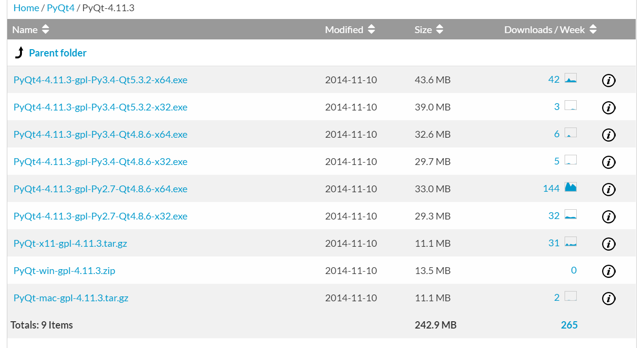644x348 pixels.
Task: Go to Home in the breadcrumb
Action: [x=26, y=8]
